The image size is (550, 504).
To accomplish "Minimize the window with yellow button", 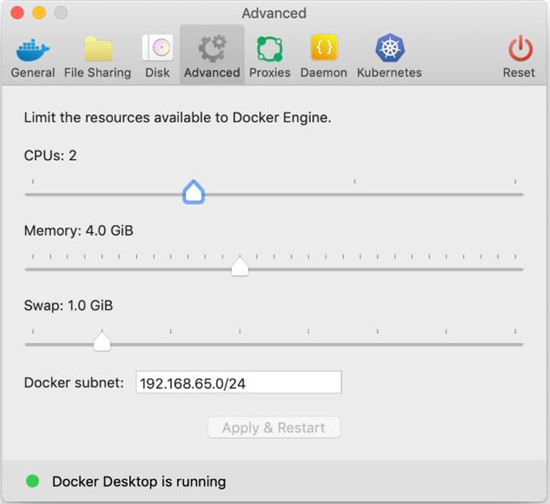I will pyautogui.click(x=39, y=13).
